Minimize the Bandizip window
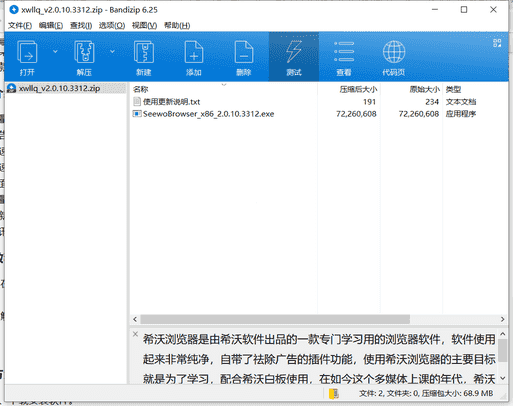The image size is (513, 406). [x=435, y=10]
